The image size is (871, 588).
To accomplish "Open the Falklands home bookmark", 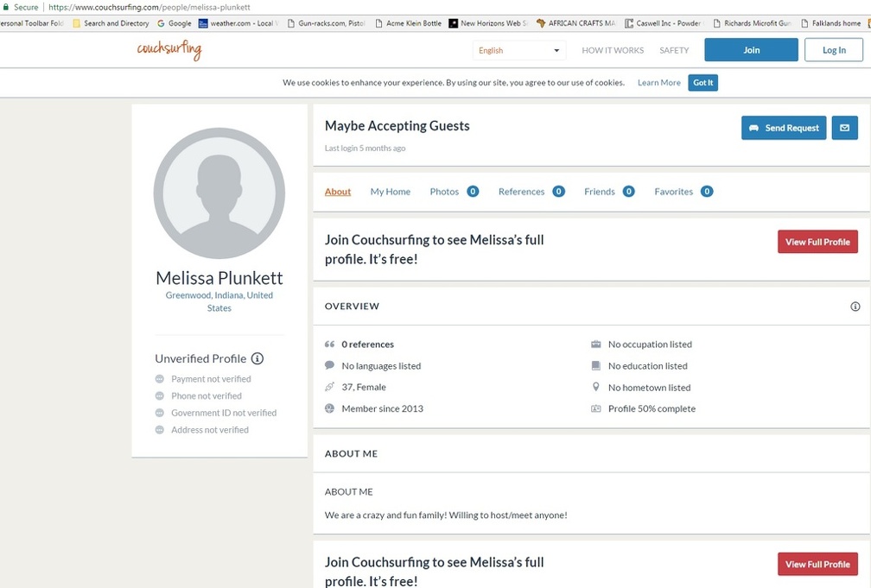I will pyautogui.click(x=831, y=23).
